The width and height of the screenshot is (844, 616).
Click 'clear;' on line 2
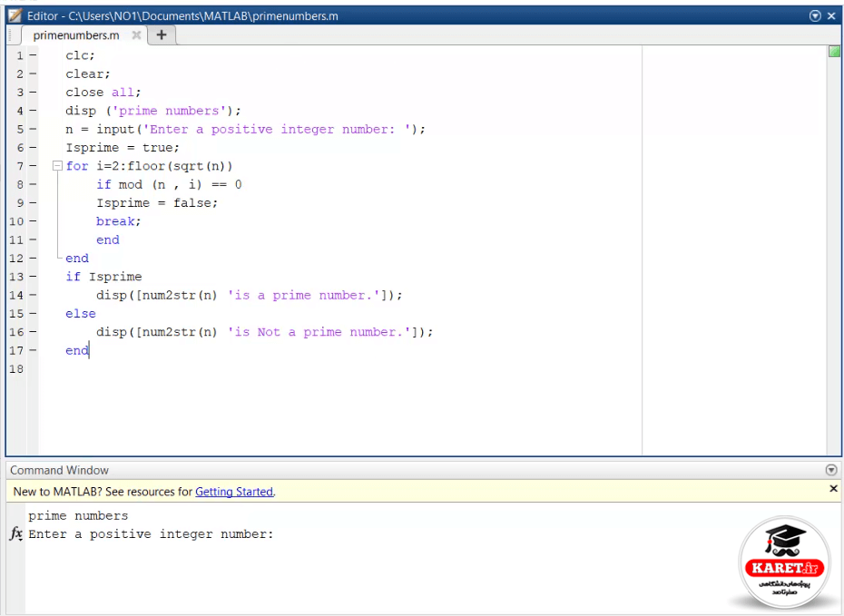tap(88, 73)
